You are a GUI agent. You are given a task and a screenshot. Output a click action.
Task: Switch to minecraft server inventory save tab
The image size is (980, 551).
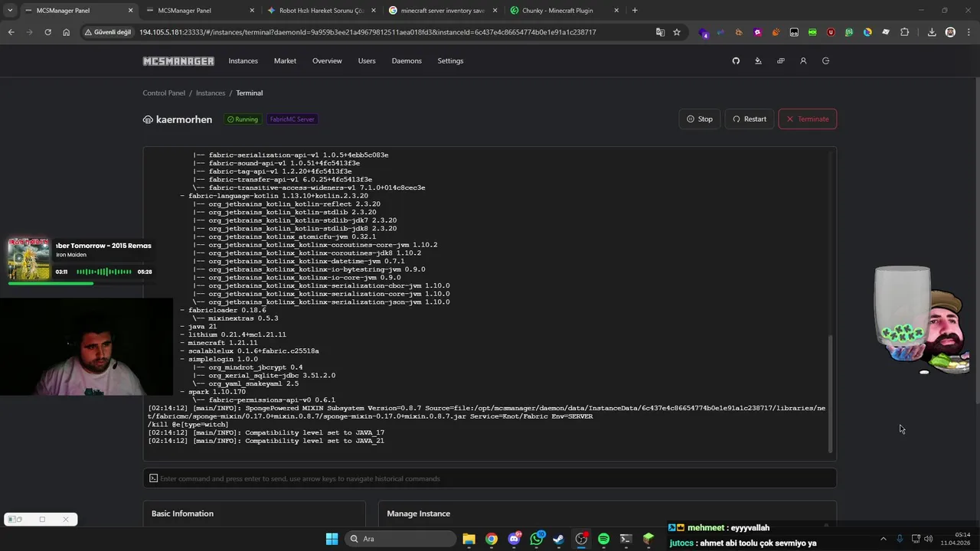[x=443, y=11]
